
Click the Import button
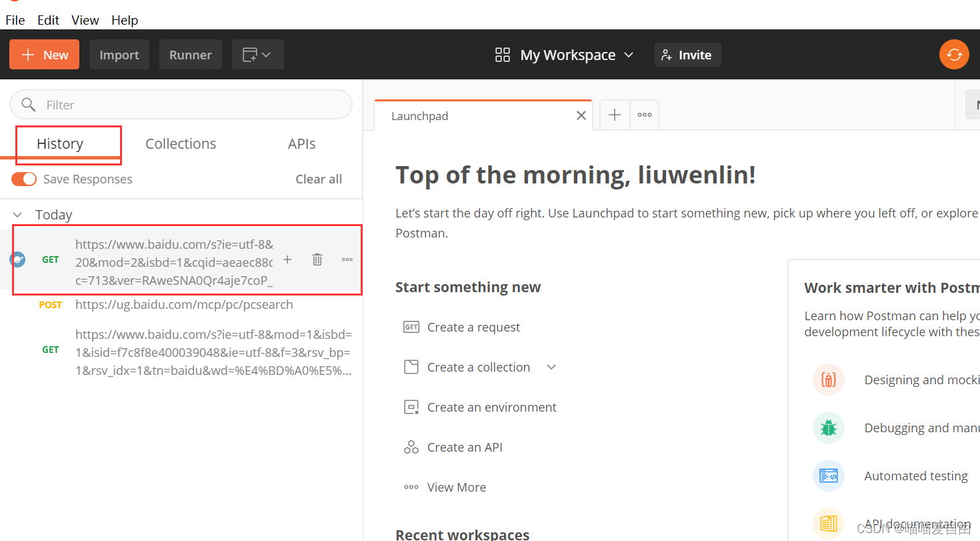119,55
